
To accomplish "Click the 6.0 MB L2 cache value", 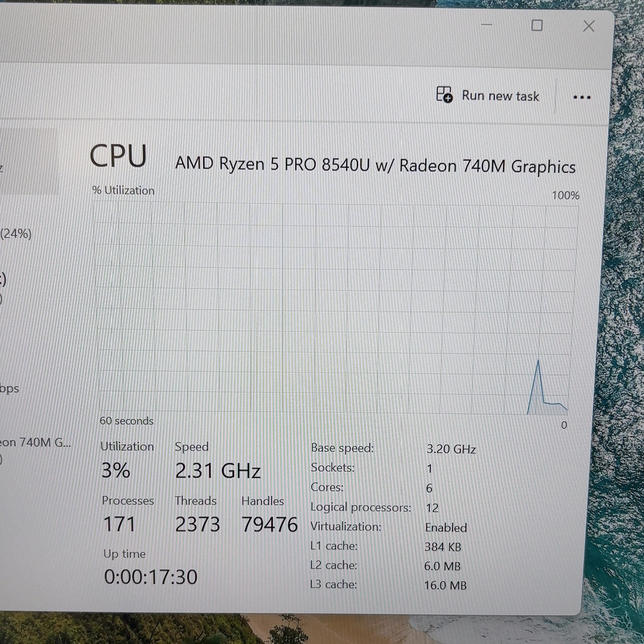I will coord(442,566).
